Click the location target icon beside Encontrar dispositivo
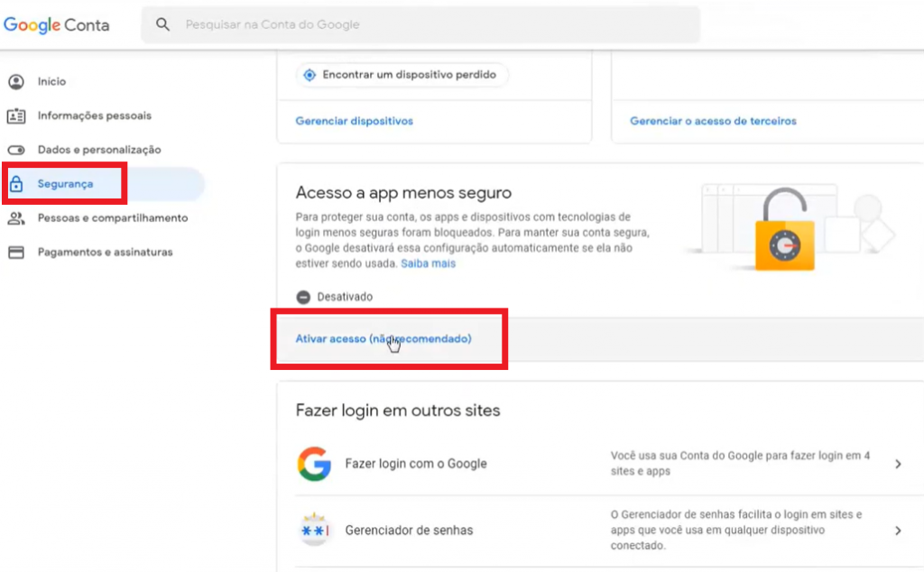The height and width of the screenshot is (572, 924). [310, 75]
